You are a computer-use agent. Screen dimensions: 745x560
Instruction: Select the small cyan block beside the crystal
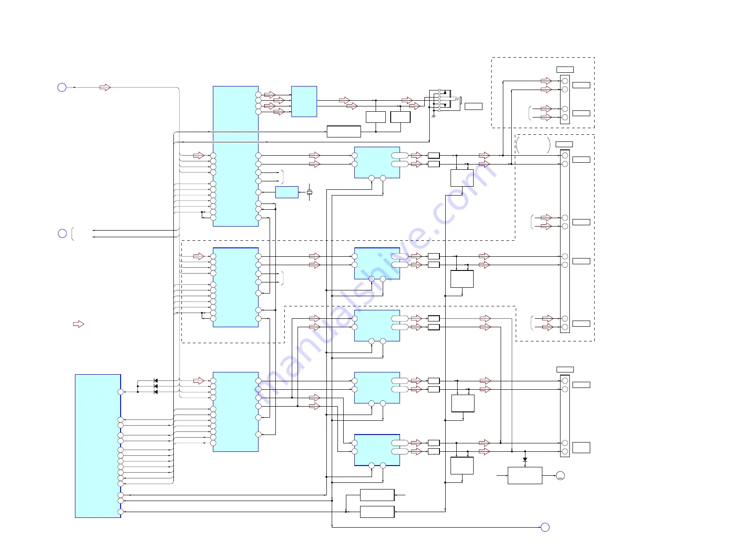pyautogui.click(x=287, y=192)
